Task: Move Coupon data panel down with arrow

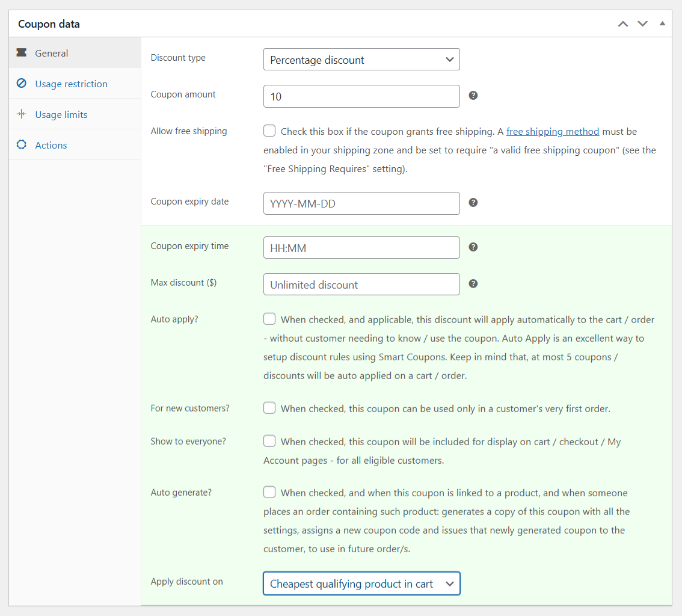Action: coord(642,24)
